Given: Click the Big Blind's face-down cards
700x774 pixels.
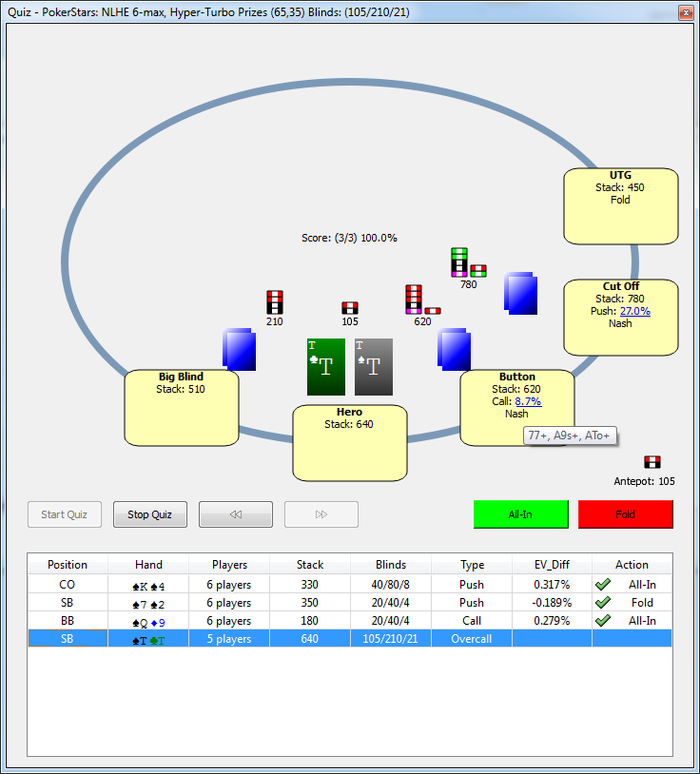Looking at the screenshot, I should [x=240, y=349].
